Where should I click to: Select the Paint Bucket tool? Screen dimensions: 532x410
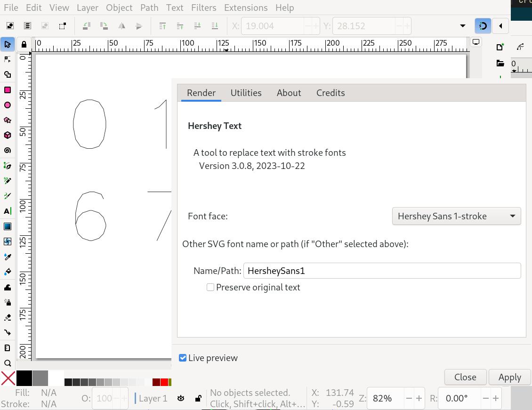pyautogui.click(x=8, y=272)
